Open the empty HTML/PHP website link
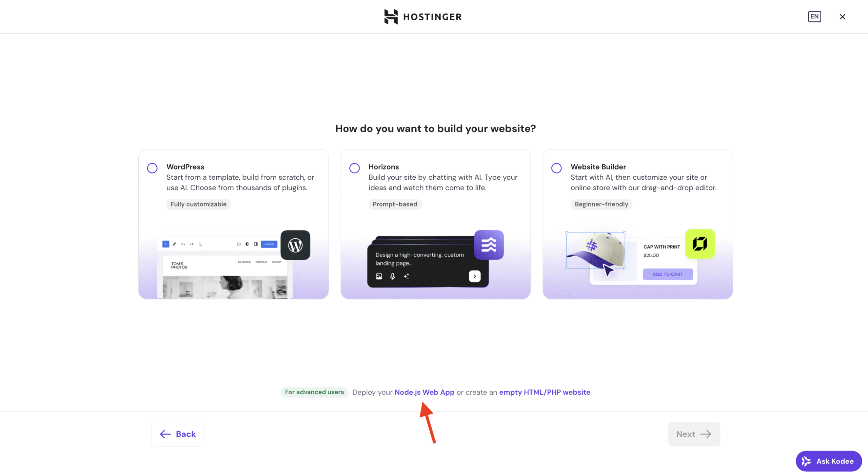The width and height of the screenshot is (868, 475). [544, 392]
